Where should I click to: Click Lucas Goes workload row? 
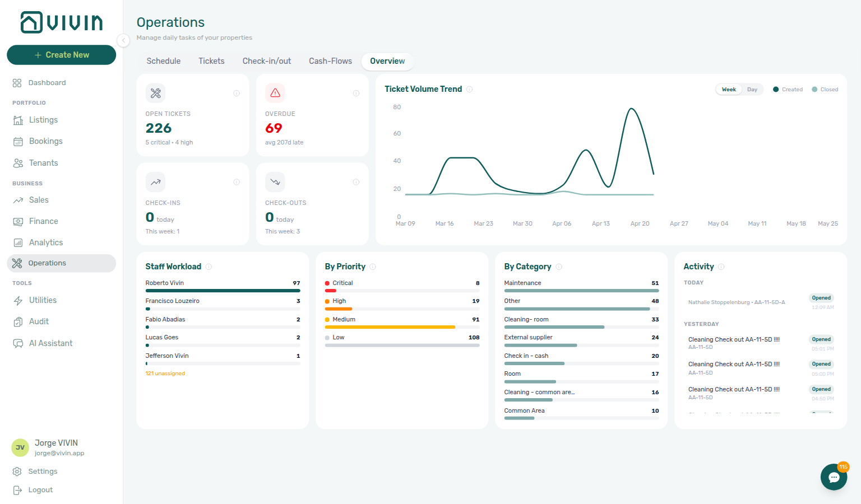tap(223, 341)
